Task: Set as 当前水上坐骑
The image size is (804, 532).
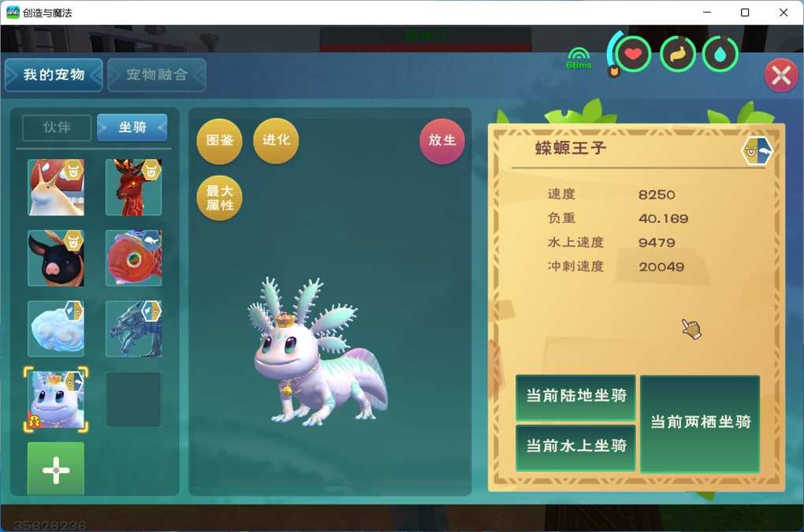Action: (575, 447)
